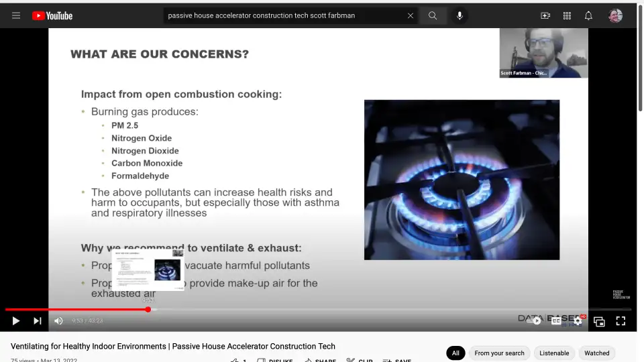Switch to miniplayer mode

tap(599, 321)
